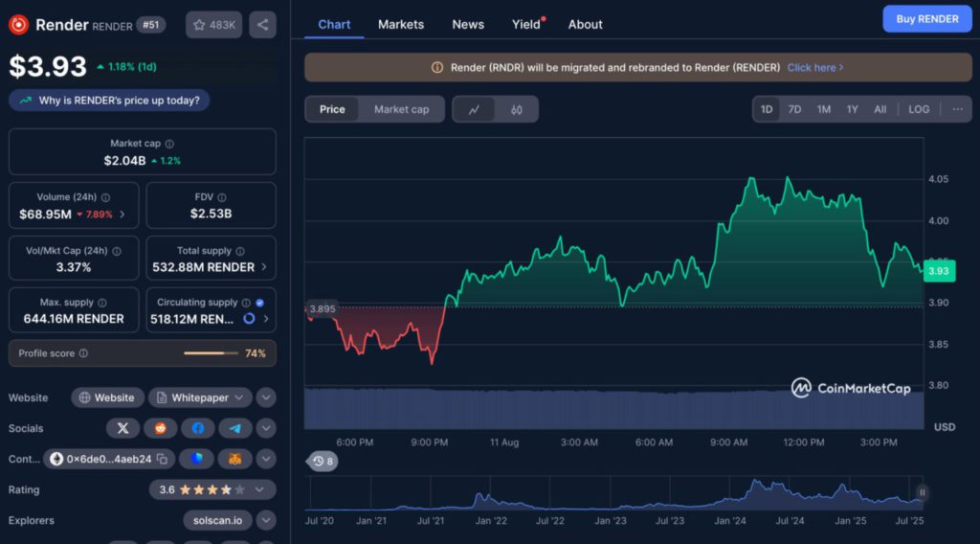Select the 7D chart time range
Screen dimensions: 980x544
(x=794, y=109)
